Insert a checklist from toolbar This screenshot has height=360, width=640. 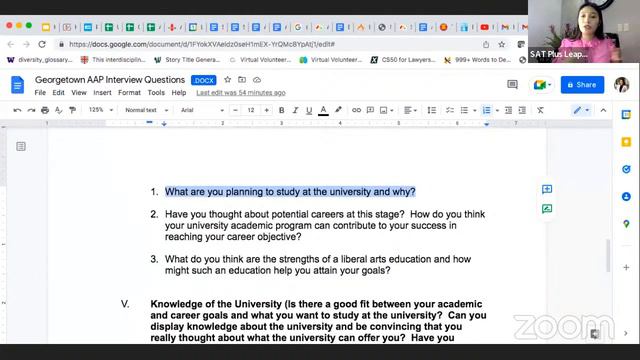click(450, 110)
